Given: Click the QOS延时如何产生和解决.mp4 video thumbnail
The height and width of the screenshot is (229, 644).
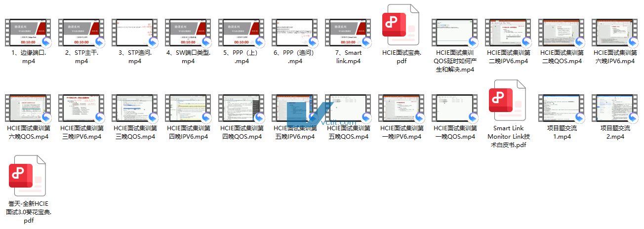Looking at the screenshot, I should [x=455, y=33].
